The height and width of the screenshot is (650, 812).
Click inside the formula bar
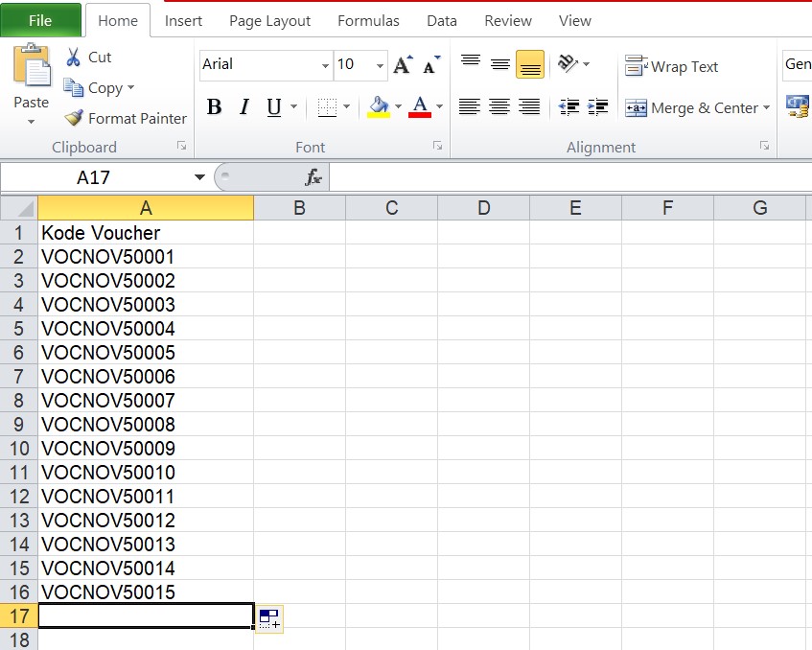tap(569, 177)
